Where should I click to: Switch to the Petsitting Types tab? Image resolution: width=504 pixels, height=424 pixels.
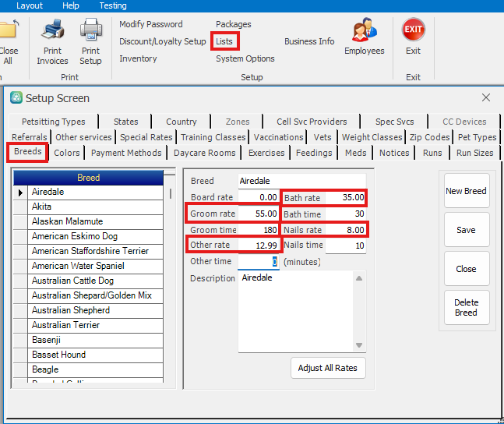point(53,122)
